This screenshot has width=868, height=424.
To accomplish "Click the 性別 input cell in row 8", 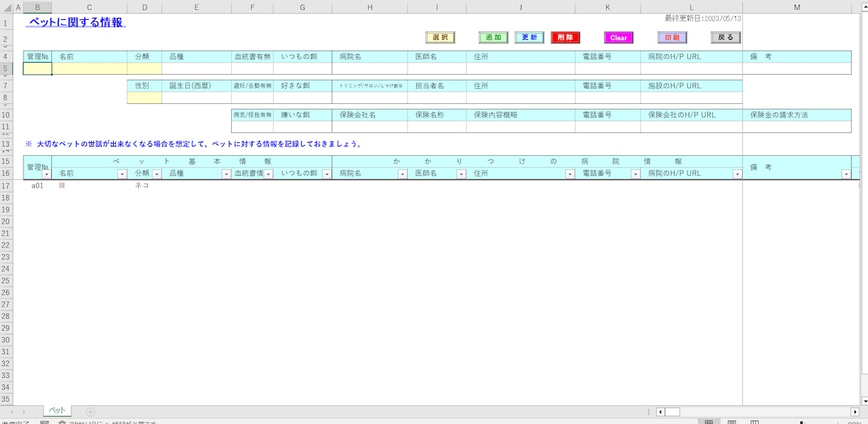I will pyautogui.click(x=144, y=98).
